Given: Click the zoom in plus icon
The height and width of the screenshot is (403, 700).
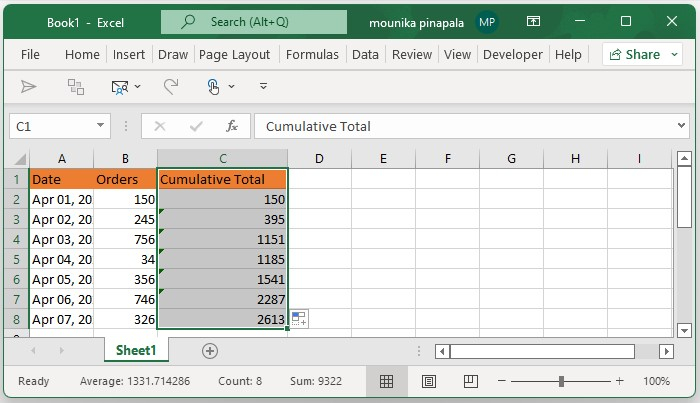Looking at the screenshot, I should pos(619,381).
